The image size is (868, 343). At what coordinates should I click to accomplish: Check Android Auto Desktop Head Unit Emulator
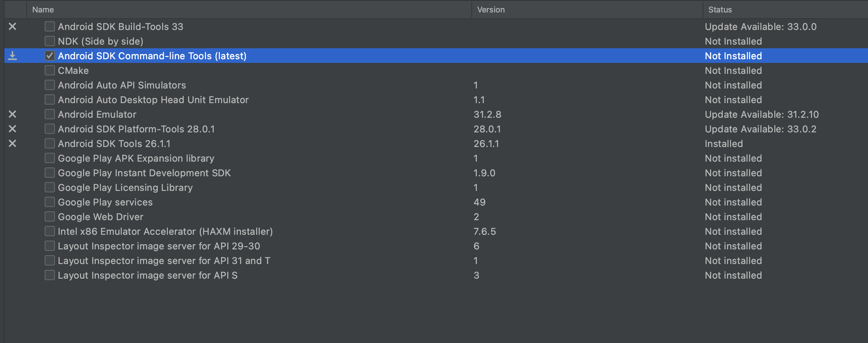pyautogui.click(x=50, y=99)
